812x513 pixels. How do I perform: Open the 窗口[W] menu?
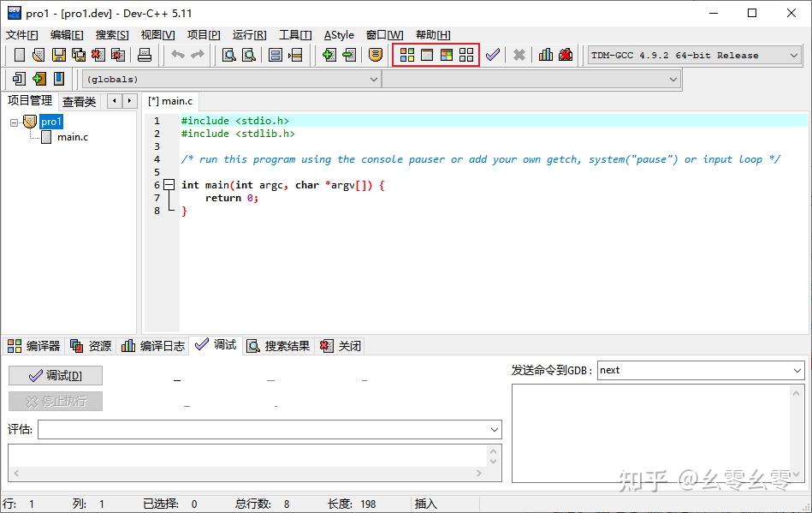click(384, 35)
